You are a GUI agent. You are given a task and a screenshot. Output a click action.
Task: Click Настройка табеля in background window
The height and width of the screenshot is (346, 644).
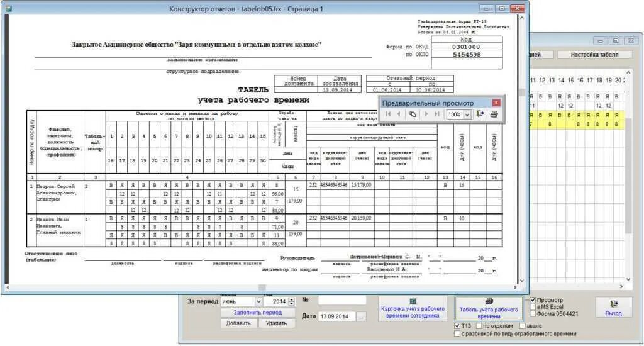click(x=594, y=54)
